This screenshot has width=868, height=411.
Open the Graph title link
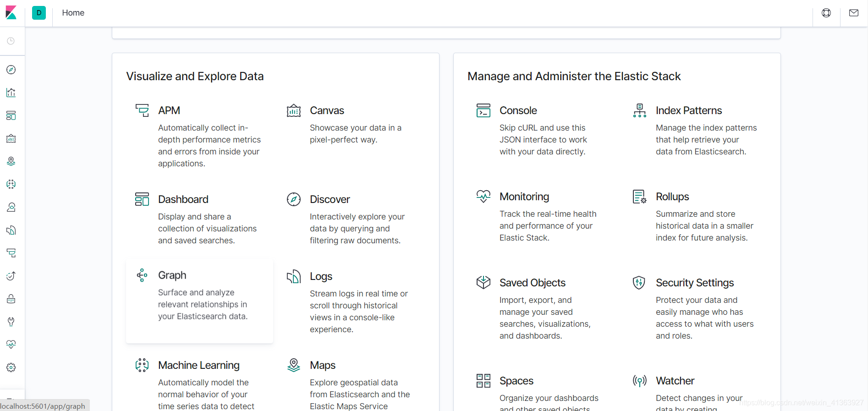172,275
